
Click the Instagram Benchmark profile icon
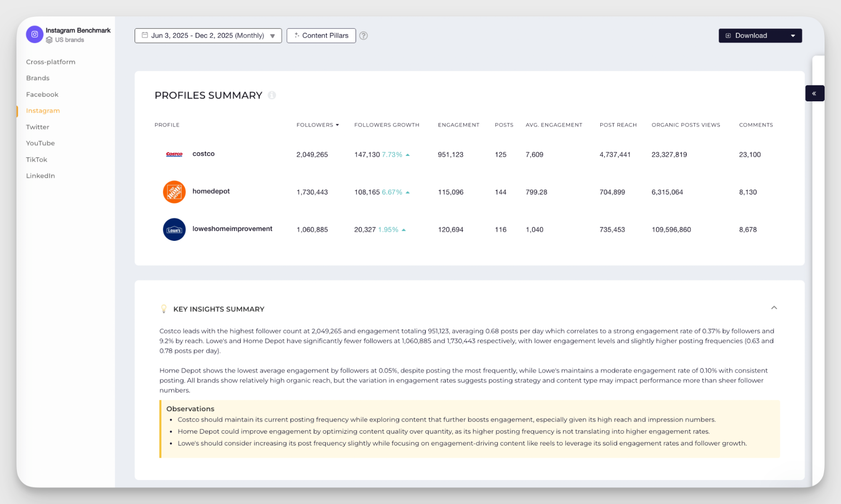coord(34,34)
